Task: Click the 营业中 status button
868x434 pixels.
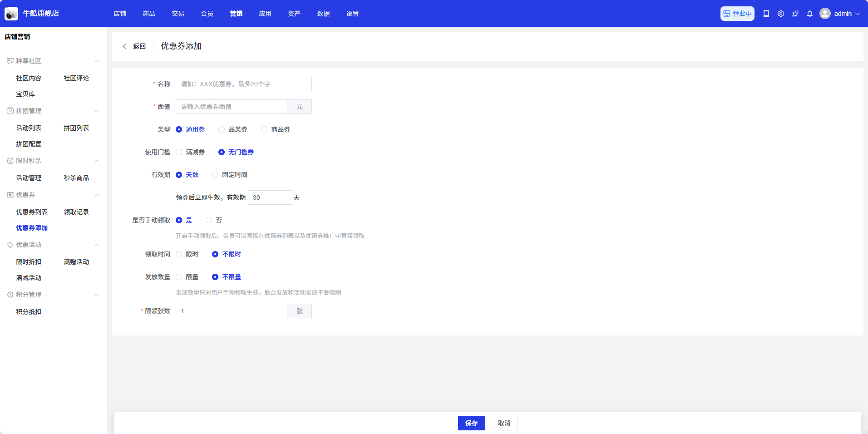Action: tap(737, 14)
